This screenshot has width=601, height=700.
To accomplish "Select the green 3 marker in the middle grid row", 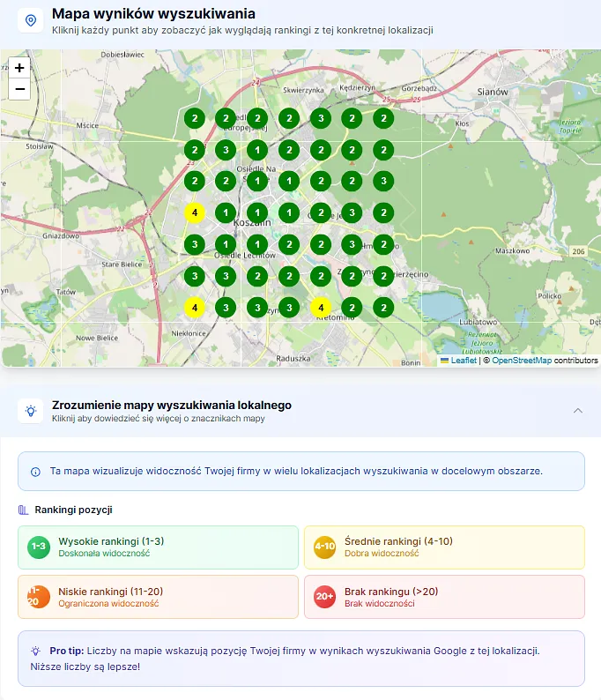I will (352, 212).
